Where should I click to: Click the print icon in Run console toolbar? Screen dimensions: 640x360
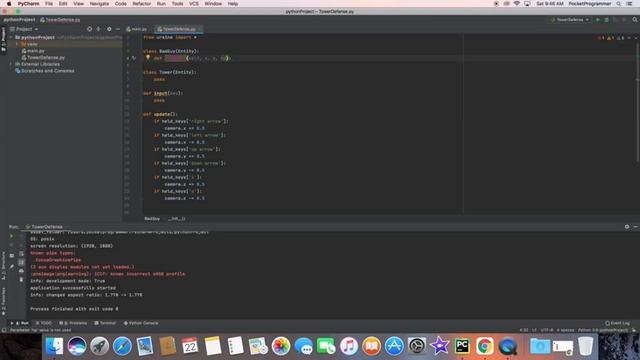(21, 271)
